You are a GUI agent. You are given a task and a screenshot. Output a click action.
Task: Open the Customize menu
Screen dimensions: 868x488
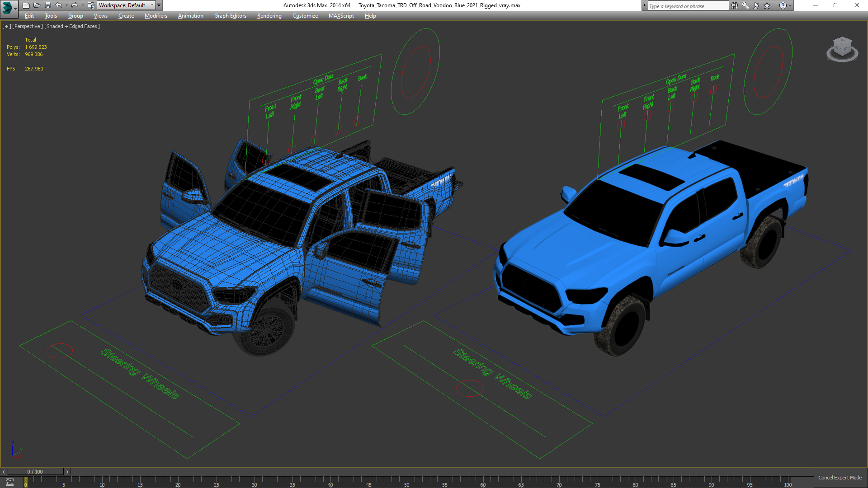[305, 16]
